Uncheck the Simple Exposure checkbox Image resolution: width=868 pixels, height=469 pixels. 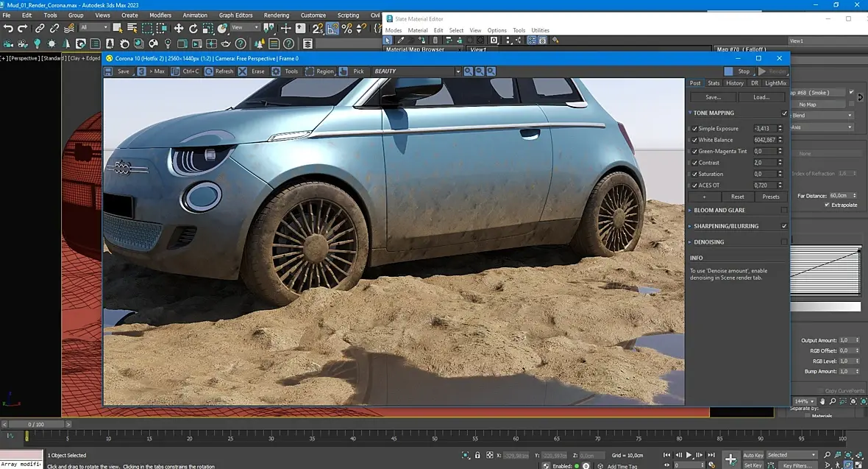point(695,129)
